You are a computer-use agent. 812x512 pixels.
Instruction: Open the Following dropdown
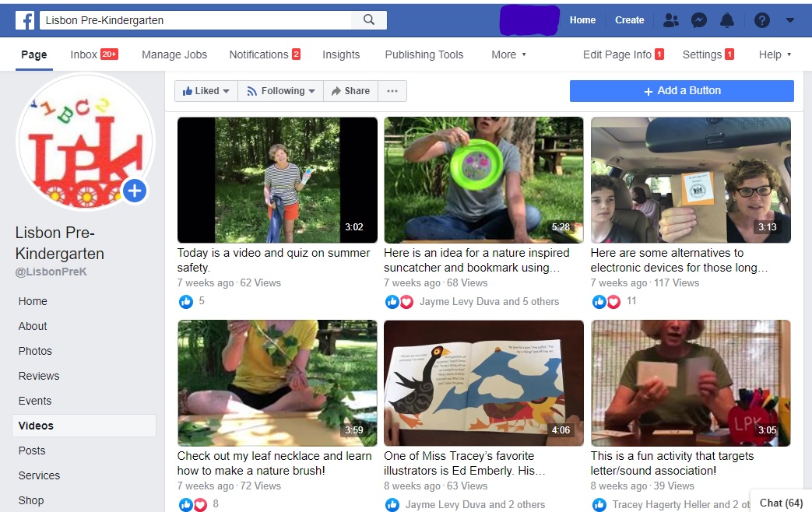280,91
